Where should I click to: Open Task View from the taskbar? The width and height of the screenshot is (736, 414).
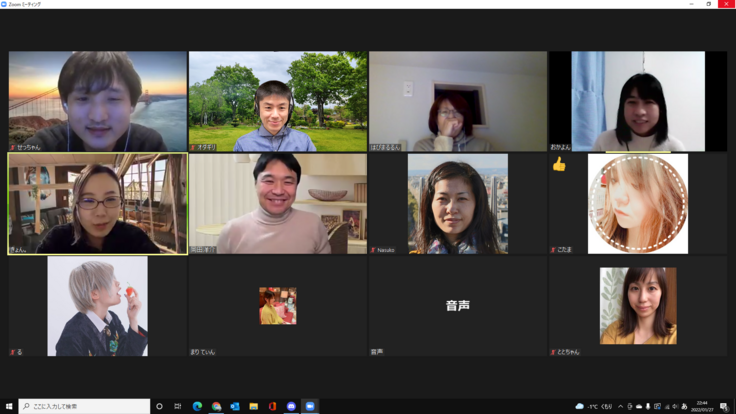178,406
